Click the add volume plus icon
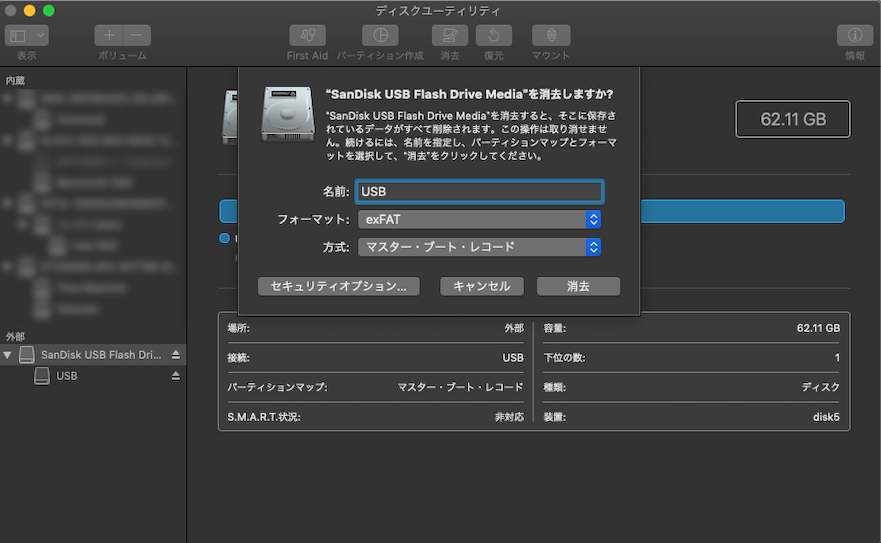Image resolution: width=881 pixels, height=543 pixels. [x=108, y=35]
